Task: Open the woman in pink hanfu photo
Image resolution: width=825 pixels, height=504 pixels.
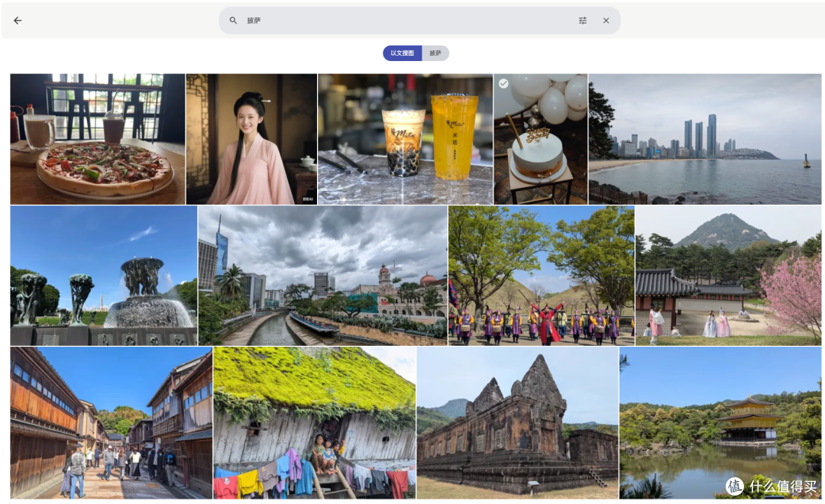Action: [x=251, y=139]
